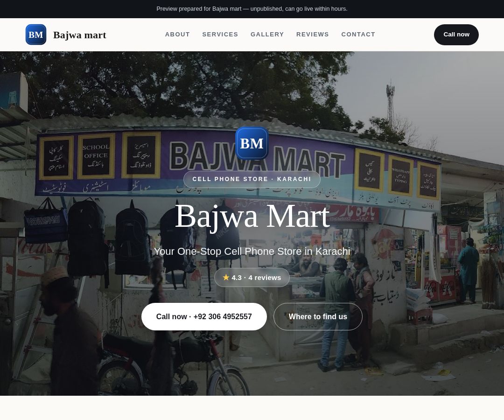This screenshot has width=504, height=420.
Task: Click the large BM logo badge in hero
Action: coord(252,143)
